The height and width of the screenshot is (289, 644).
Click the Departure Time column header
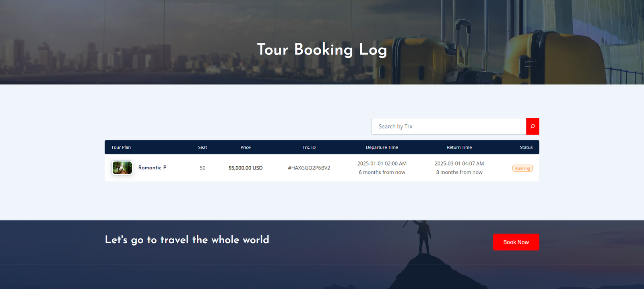(x=382, y=147)
